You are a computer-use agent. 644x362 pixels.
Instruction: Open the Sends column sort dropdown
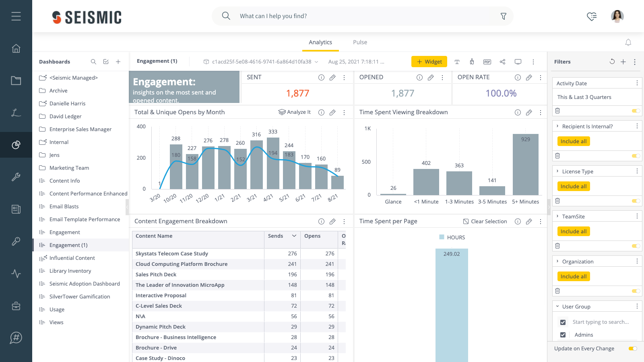click(294, 236)
